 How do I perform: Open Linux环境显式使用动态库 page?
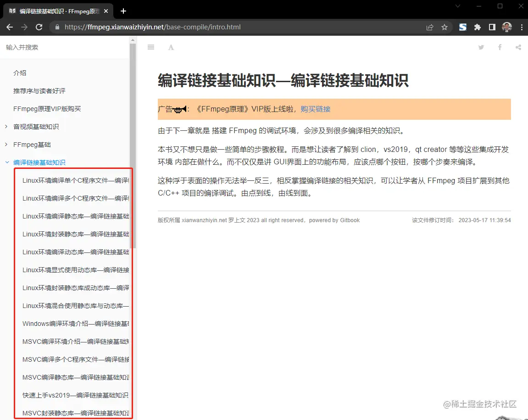(75, 269)
